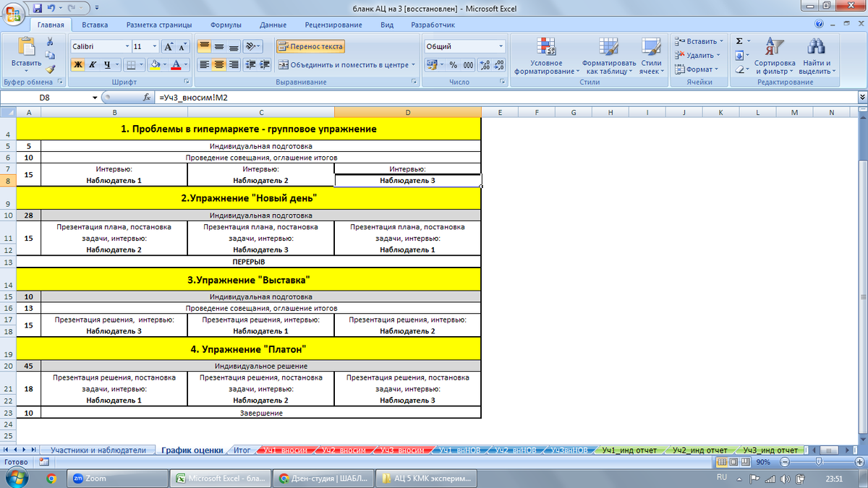Decrease font size with small A icon
Screen dimensions: 868x488
coord(182,46)
